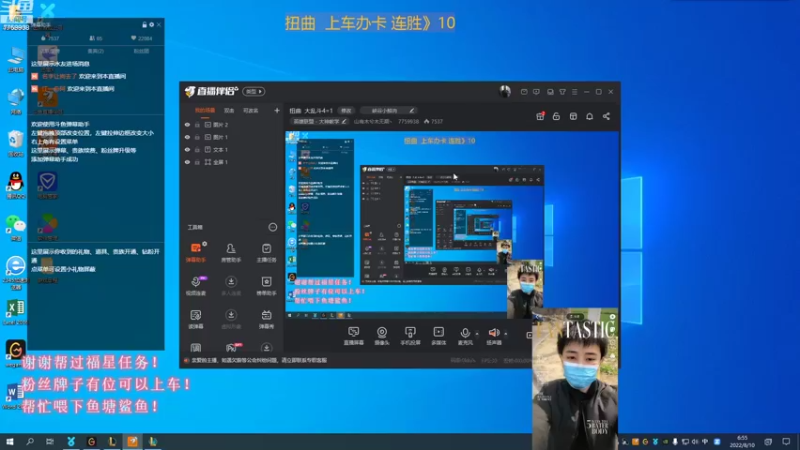Click the clock in system tray
Viewport: 800px width, 450px height.
pyautogui.click(x=743, y=441)
